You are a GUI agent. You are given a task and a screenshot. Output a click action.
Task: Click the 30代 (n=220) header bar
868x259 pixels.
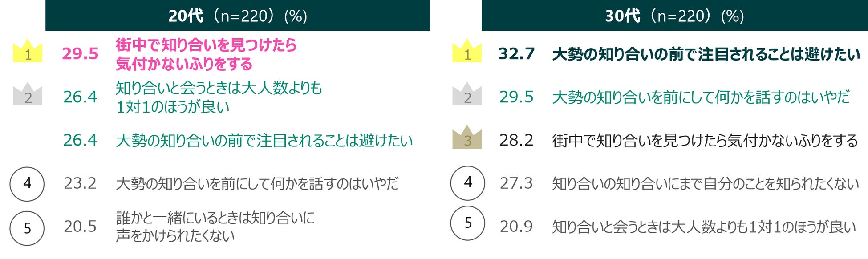[674, 16]
